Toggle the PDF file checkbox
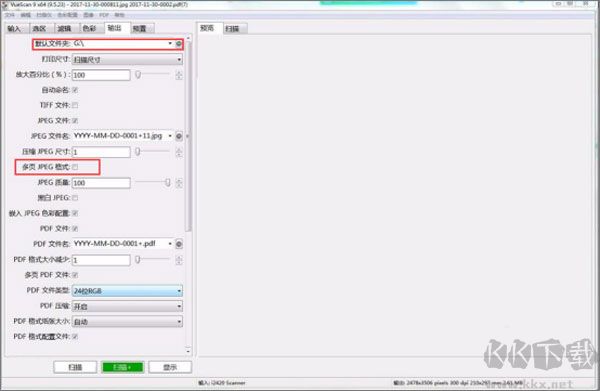 [x=75, y=229]
